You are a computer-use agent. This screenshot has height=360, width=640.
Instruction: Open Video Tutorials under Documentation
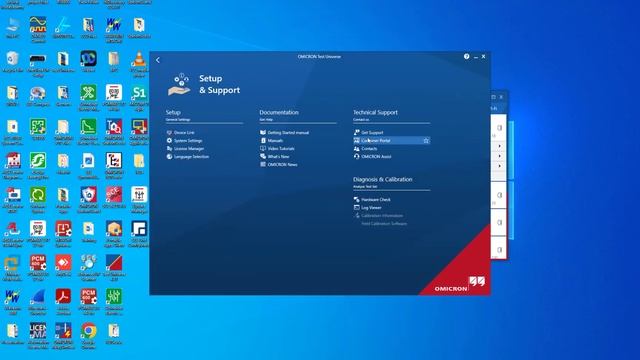click(x=277, y=149)
